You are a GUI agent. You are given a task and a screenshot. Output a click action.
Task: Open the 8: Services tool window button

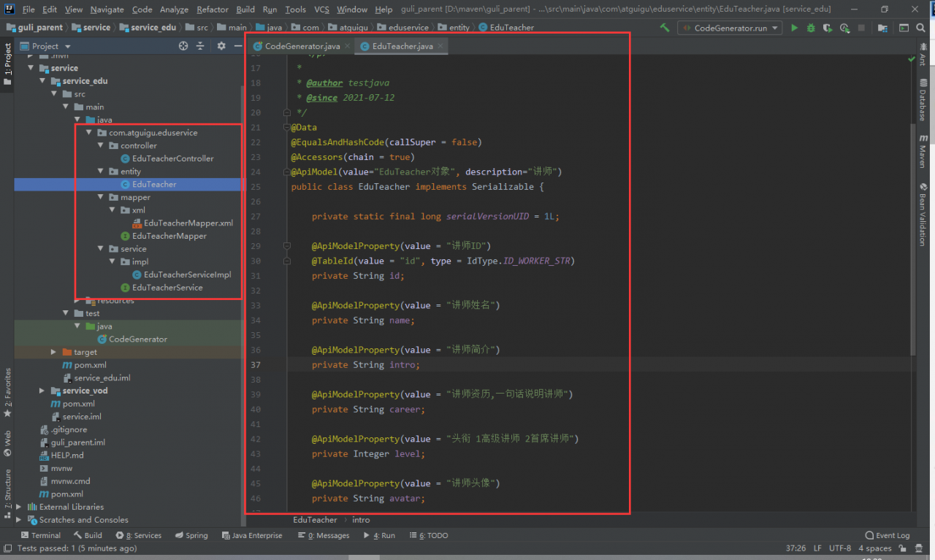[139, 535]
